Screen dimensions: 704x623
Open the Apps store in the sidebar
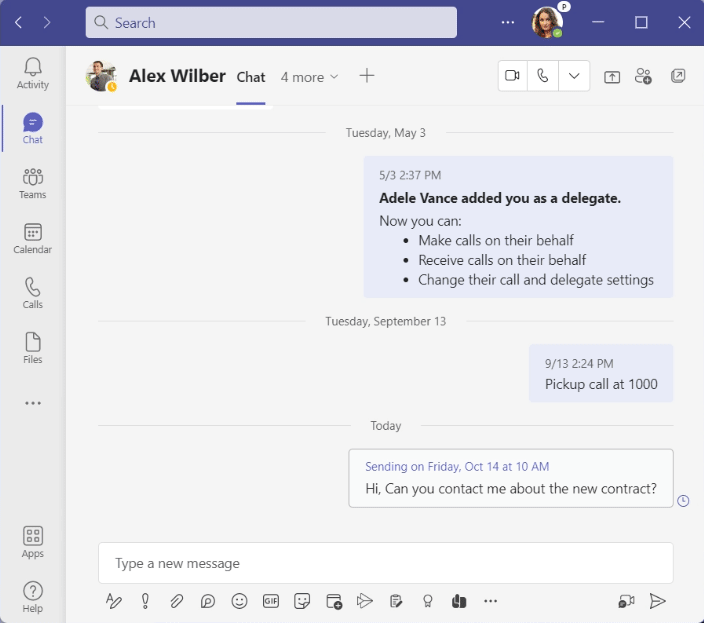33,542
